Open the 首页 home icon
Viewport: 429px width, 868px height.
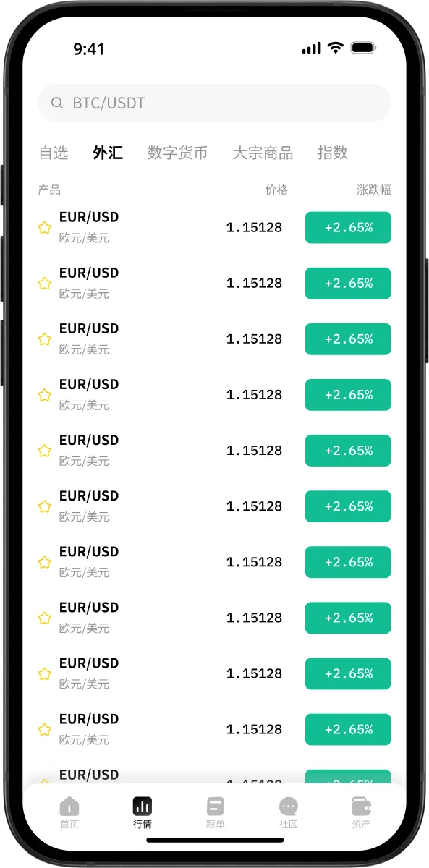(69, 806)
